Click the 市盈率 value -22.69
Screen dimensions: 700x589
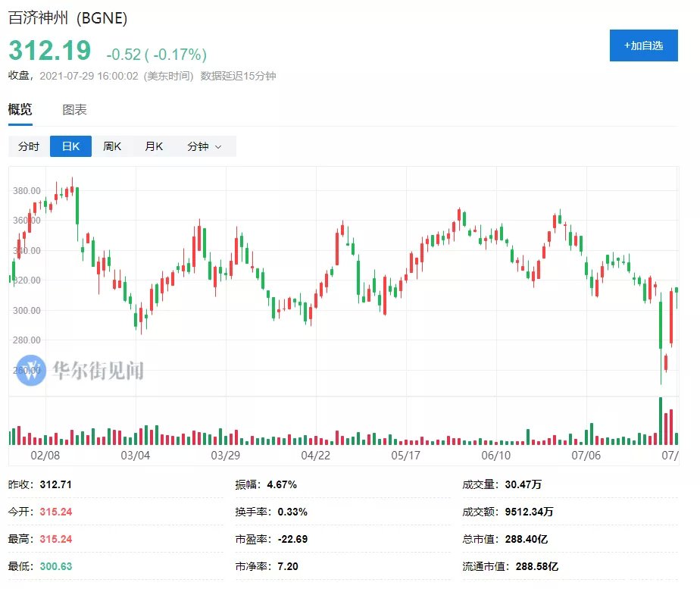click(x=292, y=539)
